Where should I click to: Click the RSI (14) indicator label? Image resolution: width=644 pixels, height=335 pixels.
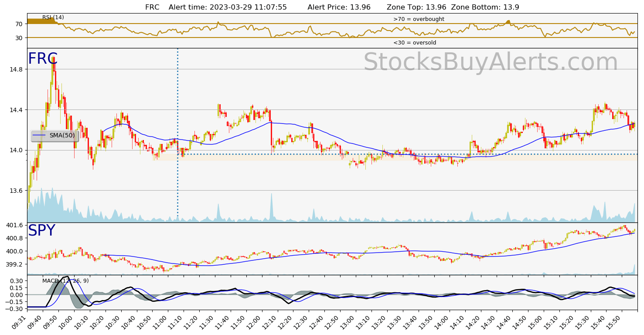pos(53,17)
